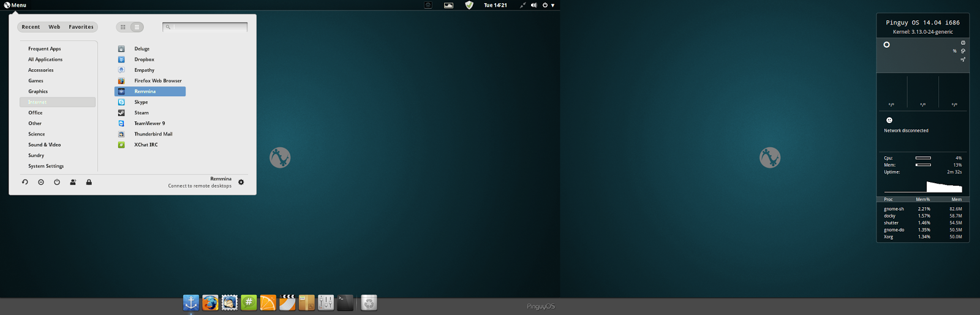Image resolution: width=980 pixels, height=315 pixels.
Task: Open XChat hash icon in dock
Action: (249, 303)
